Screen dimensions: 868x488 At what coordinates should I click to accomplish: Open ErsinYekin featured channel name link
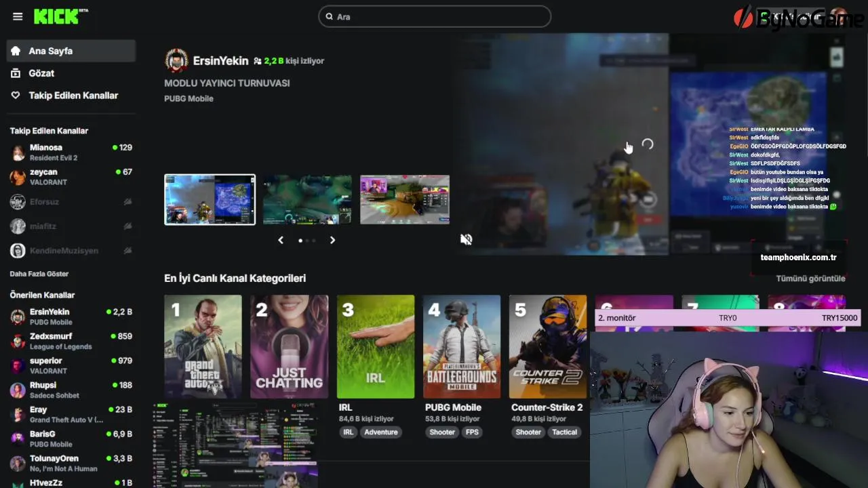tap(220, 60)
